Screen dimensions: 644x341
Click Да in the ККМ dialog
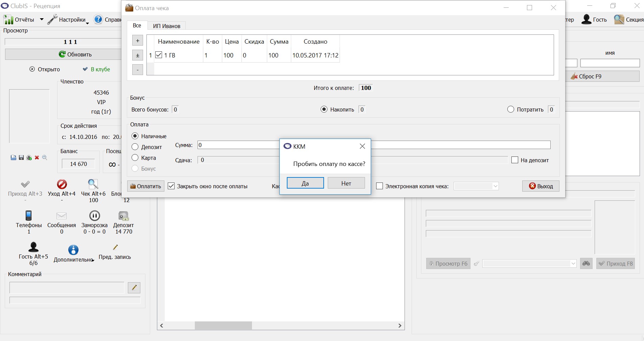(x=305, y=183)
